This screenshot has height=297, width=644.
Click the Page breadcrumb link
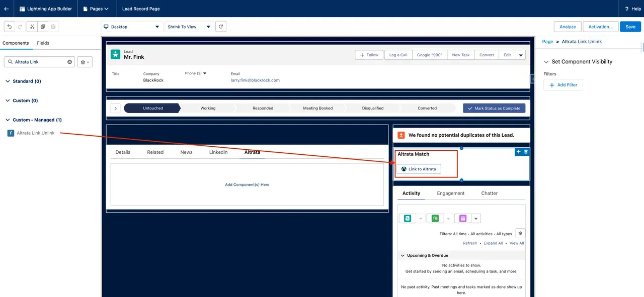pos(547,42)
